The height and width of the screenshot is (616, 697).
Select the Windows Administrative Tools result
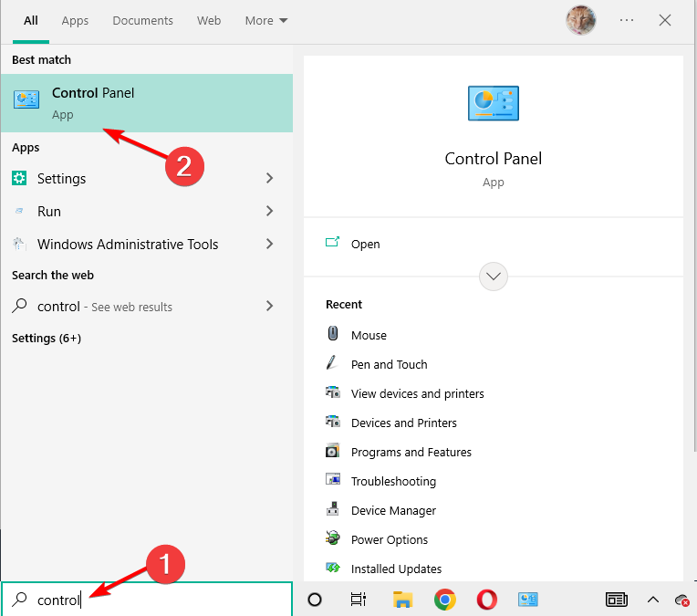coord(147,244)
